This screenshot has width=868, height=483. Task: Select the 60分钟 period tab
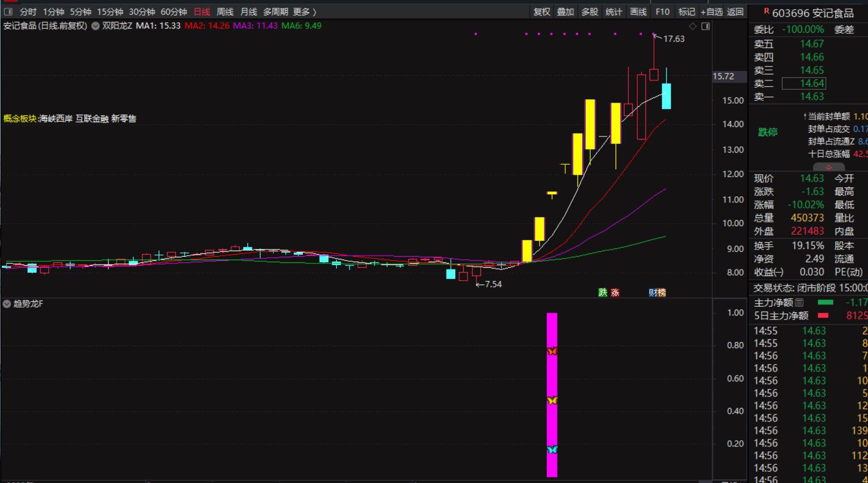(173, 12)
